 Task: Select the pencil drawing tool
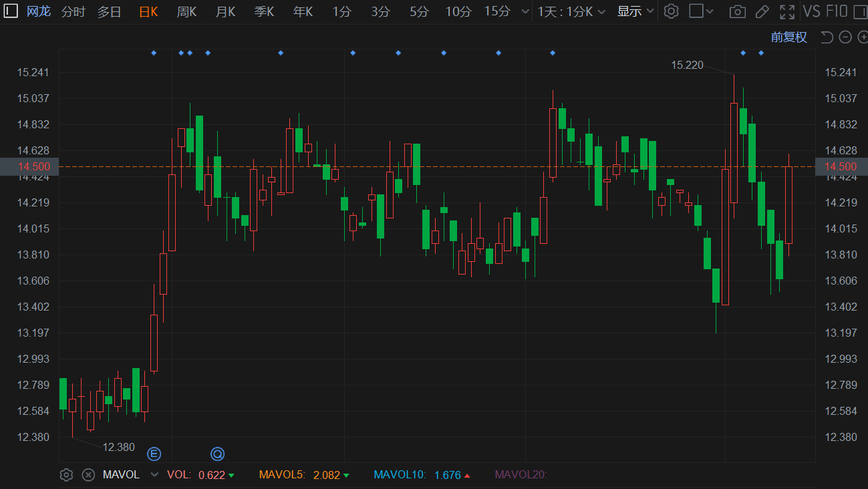pyautogui.click(x=762, y=11)
